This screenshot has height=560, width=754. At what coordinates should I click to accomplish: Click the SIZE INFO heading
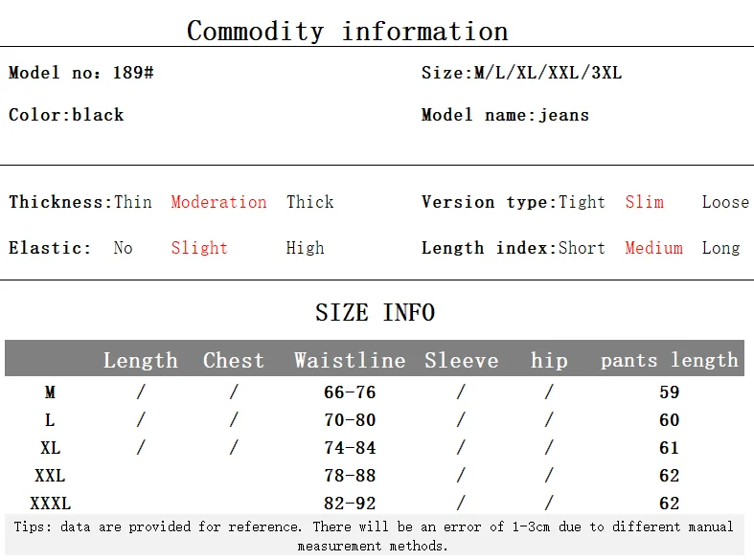pyautogui.click(x=375, y=312)
